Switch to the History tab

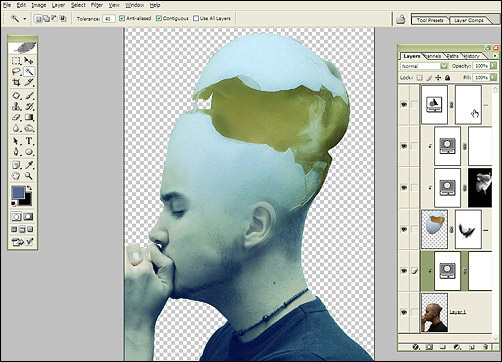point(471,56)
